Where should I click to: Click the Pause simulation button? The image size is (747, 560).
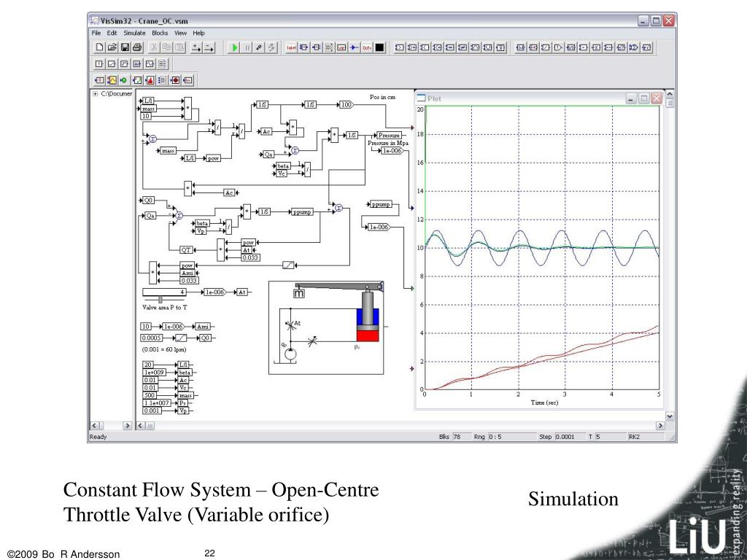tap(247, 47)
